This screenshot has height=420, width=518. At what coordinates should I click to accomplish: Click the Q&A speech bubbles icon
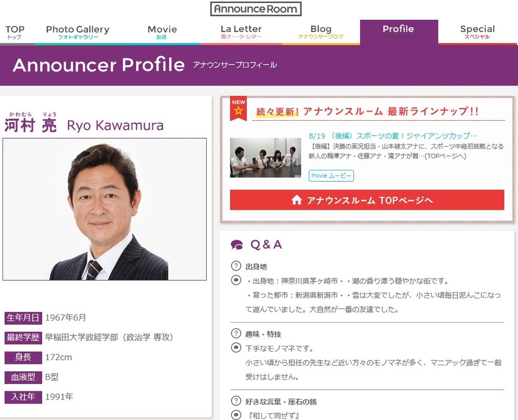237,245
